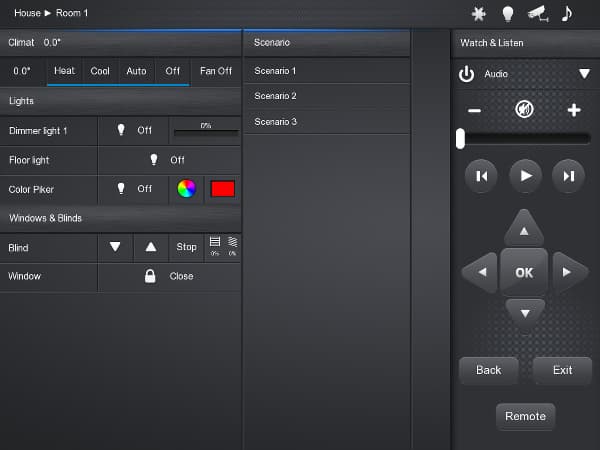
Task: Click the Exit remote button
Action: click(562, 370)
